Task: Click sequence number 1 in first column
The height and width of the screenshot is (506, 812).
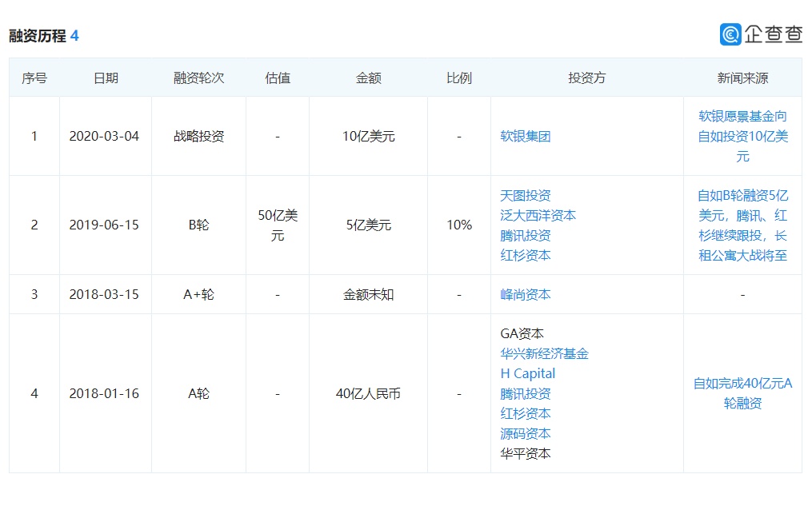Action: [34, 137]
